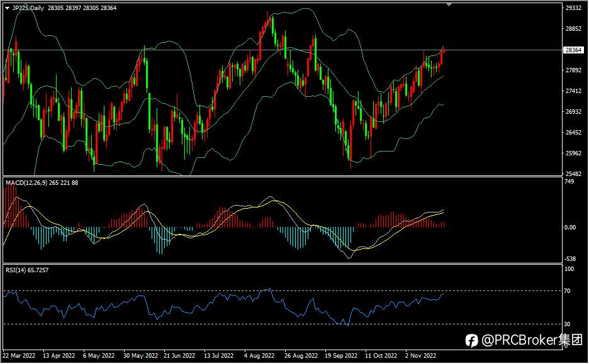Click price scale value 27892
Screen dimensions: 589x364
573,70
